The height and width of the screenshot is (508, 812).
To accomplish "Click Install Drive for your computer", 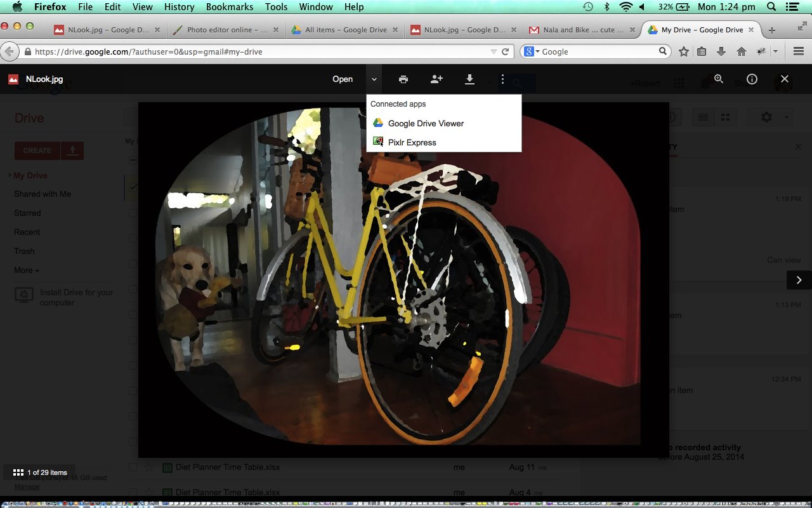I will 63,297.
